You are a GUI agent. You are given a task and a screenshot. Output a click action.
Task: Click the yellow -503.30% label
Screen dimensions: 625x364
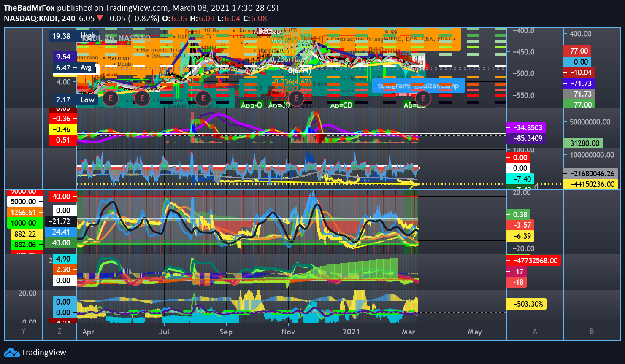[x=526, y=304]
